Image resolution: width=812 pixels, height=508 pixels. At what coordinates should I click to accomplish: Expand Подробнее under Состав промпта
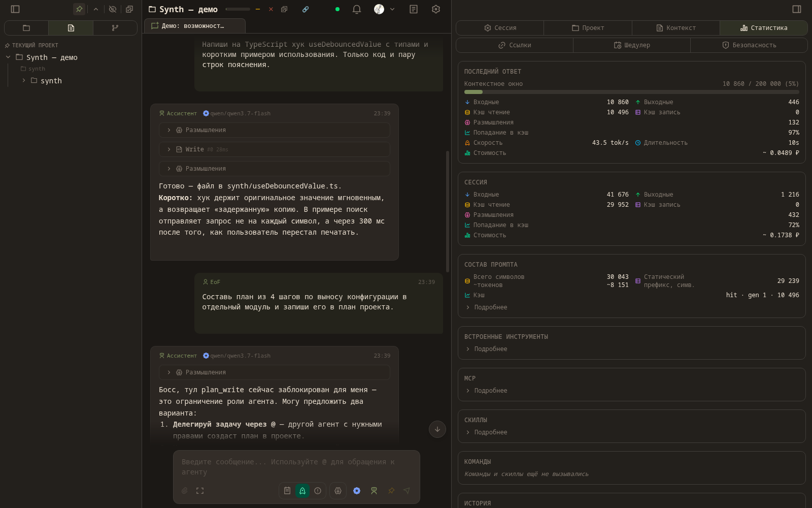486,307
